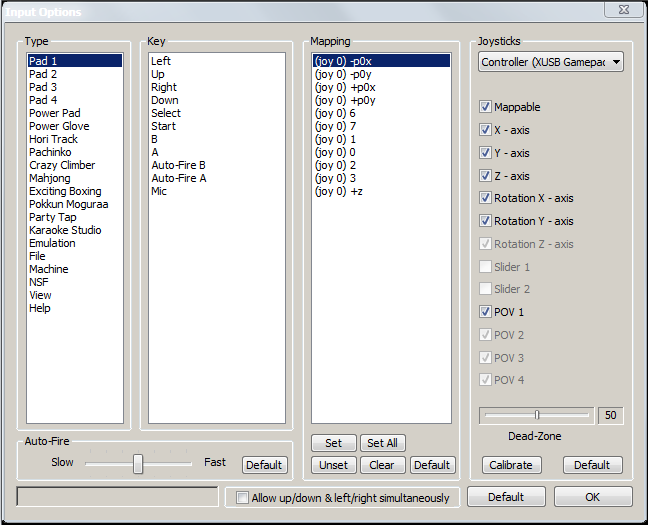
Task: Select View in Type list
Action: pyautogui.click(x=75, y=295)
